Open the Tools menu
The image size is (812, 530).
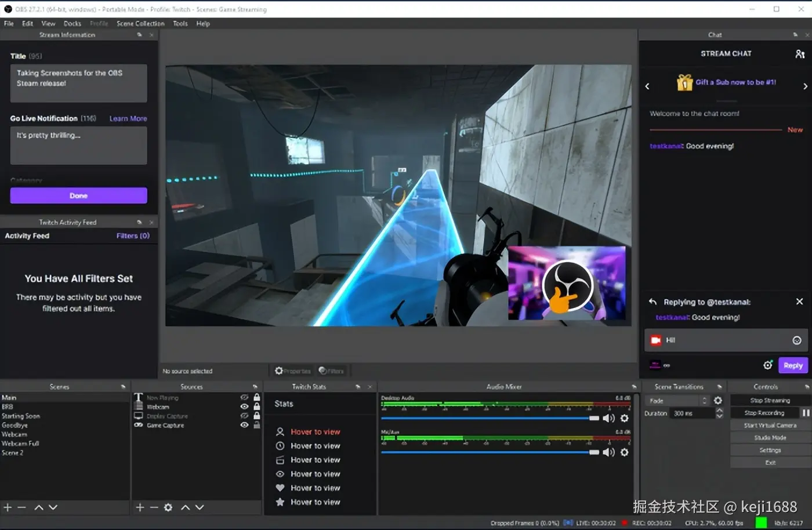180,24
